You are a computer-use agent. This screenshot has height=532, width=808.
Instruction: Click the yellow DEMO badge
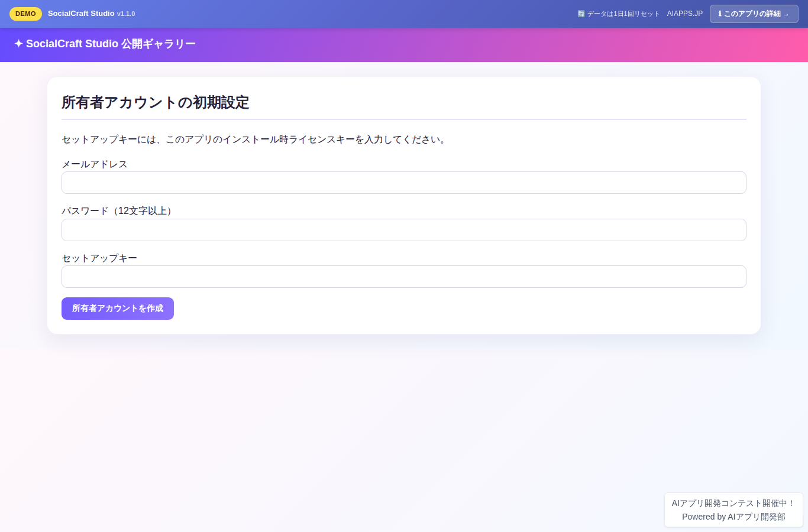(25, 14)
